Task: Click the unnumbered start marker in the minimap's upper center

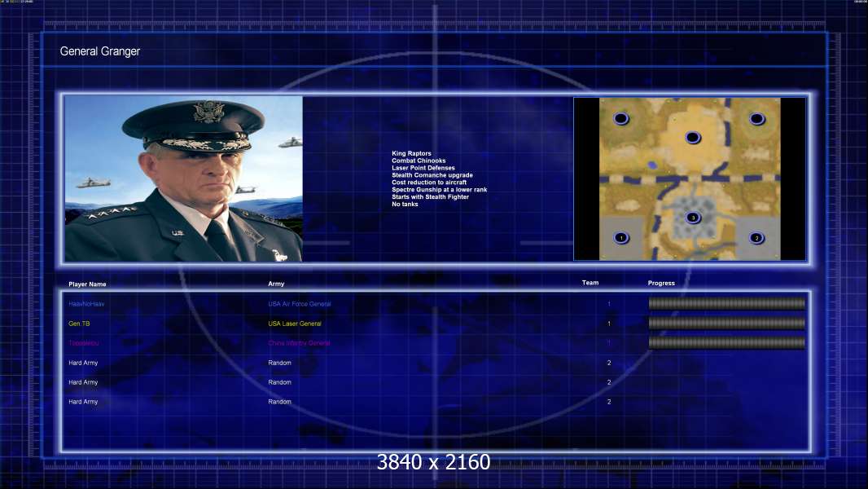Action: tap(692, 138)
